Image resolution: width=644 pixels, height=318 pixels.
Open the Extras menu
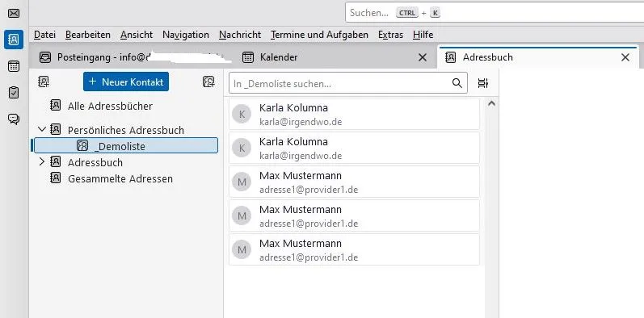pyautogui.click(x=390, y=35)
